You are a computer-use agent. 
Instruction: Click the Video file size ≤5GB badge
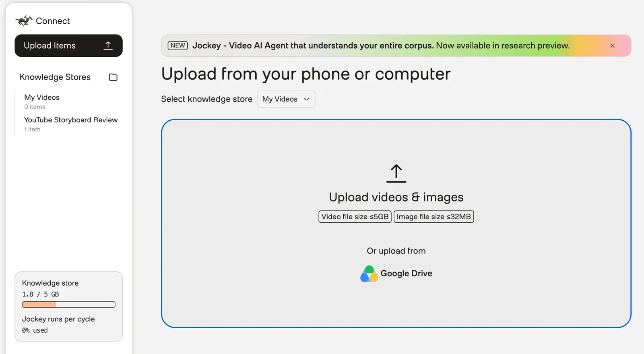tap(355, 216)
